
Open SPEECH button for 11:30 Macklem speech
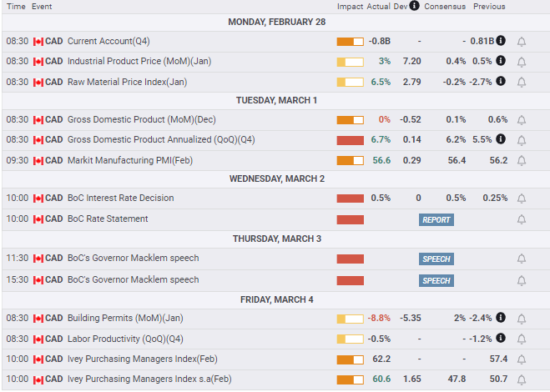436,259
